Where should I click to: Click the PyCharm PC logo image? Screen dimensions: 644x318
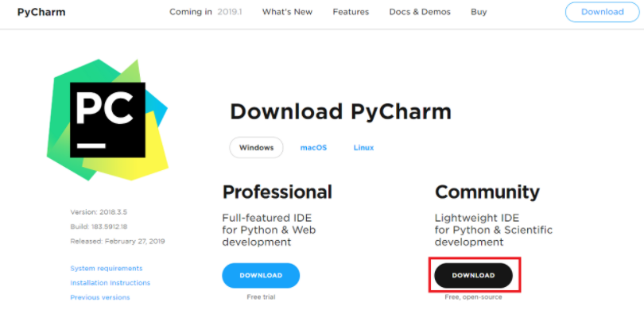click(107, 120)
